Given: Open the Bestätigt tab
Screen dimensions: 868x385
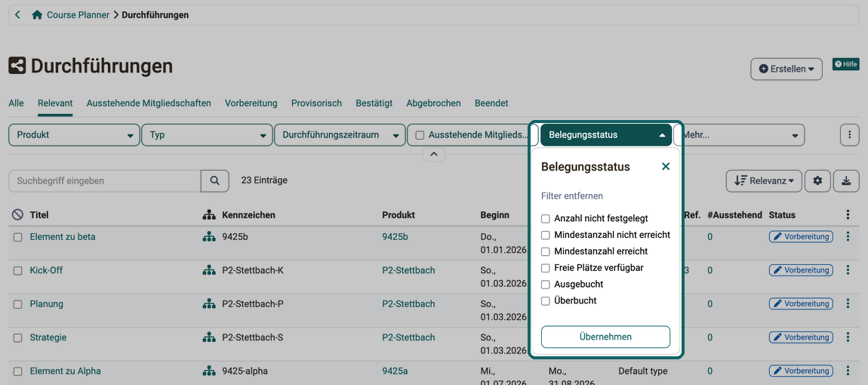Looking at the screenshot, I should [x=374, y=103].
